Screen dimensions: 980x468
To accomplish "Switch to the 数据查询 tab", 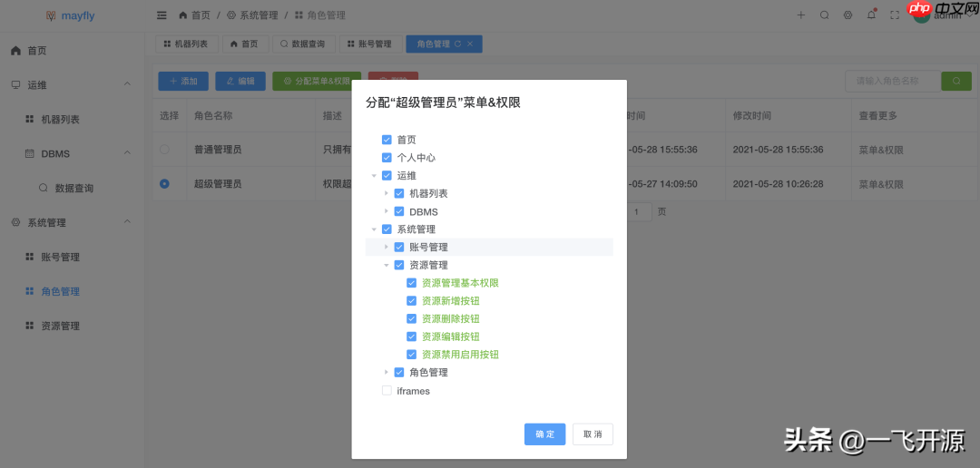I will click(x=304, y=44).
